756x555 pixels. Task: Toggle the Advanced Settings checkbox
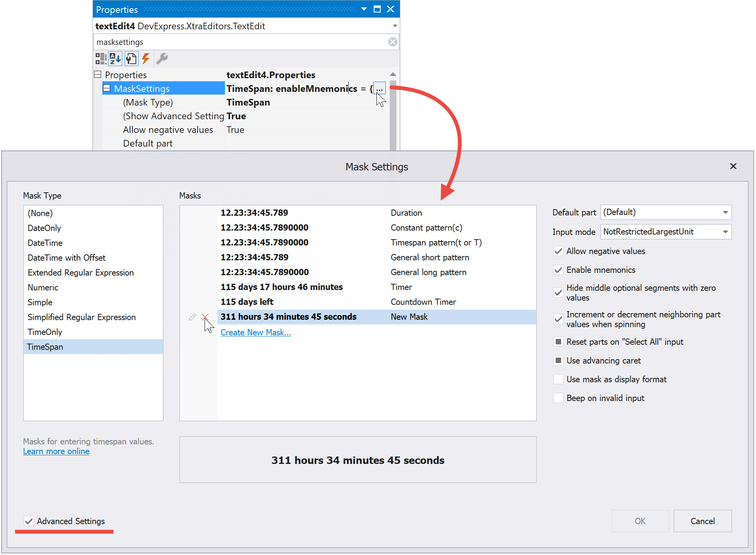click(x=29, y=521)
